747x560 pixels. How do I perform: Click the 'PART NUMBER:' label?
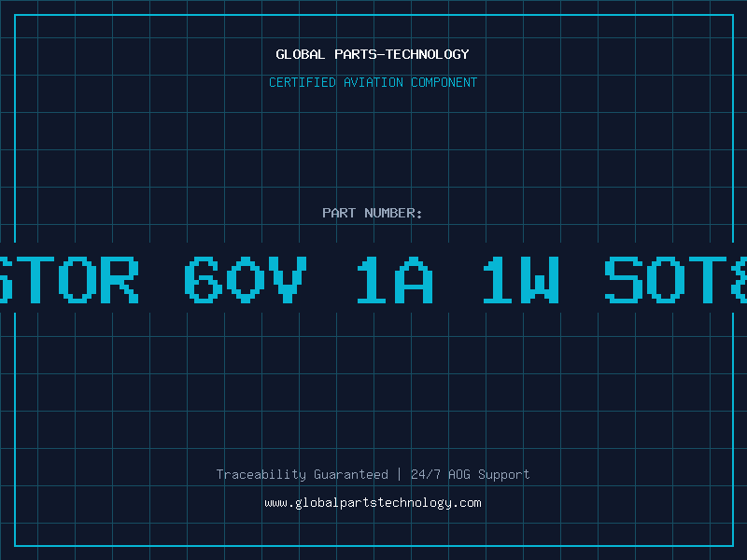[x=373, y=213]
